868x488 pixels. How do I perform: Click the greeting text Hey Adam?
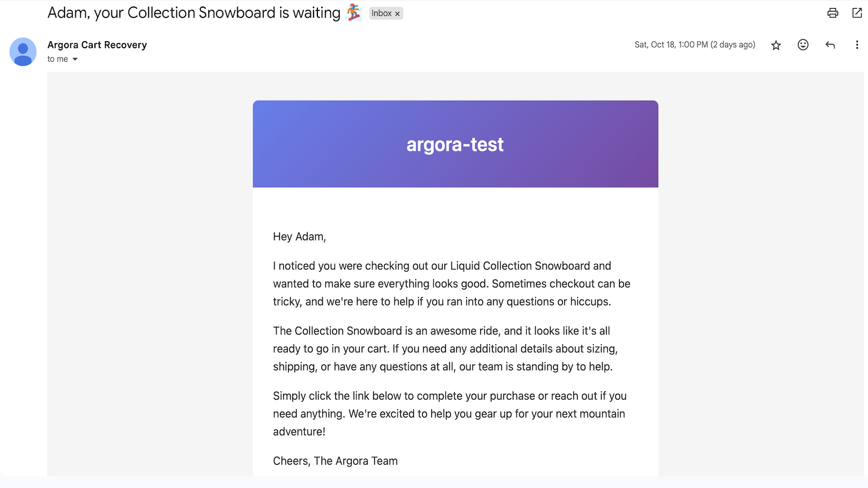click(299, 236)
